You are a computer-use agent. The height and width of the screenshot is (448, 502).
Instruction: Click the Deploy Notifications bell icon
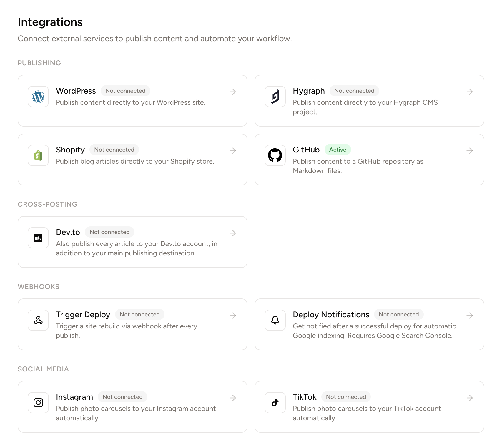tap(275, 320)
